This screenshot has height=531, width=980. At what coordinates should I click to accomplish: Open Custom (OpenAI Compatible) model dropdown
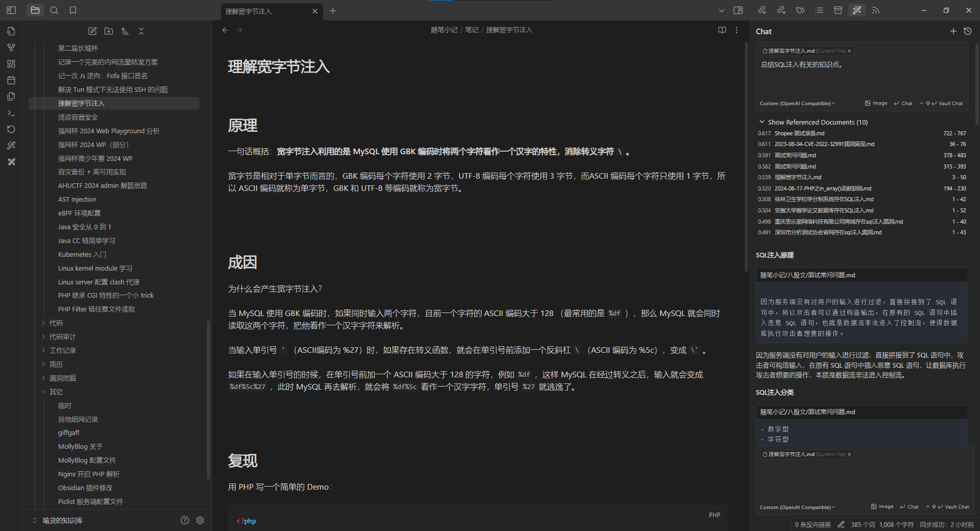(x=797, y=104)
